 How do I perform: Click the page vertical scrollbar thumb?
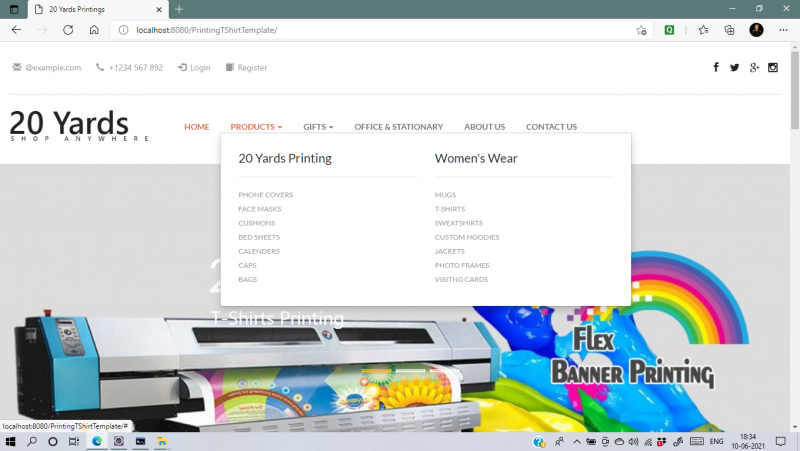click(x=795, y=89)
